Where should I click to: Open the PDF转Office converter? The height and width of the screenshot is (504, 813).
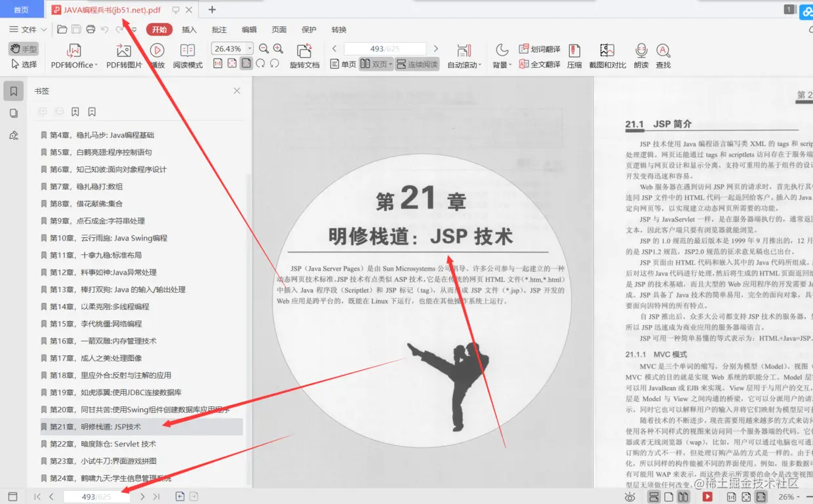(74, 56)
